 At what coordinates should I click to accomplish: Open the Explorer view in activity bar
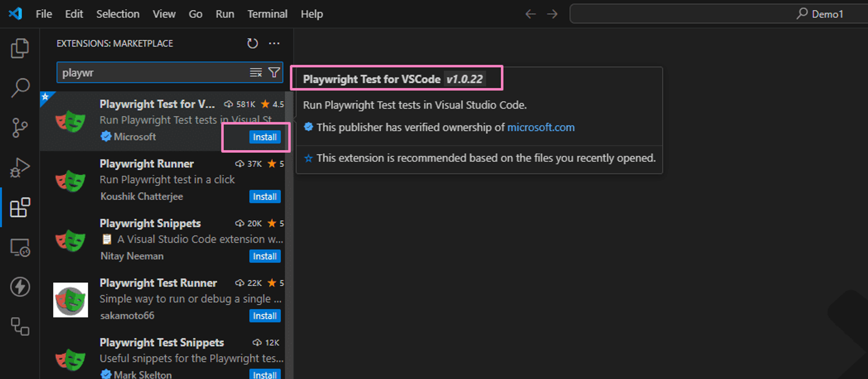20,48
